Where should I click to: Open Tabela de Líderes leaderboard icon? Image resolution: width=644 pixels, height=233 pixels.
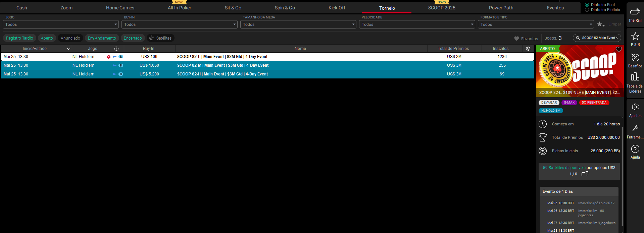click(x=635, y=77)
